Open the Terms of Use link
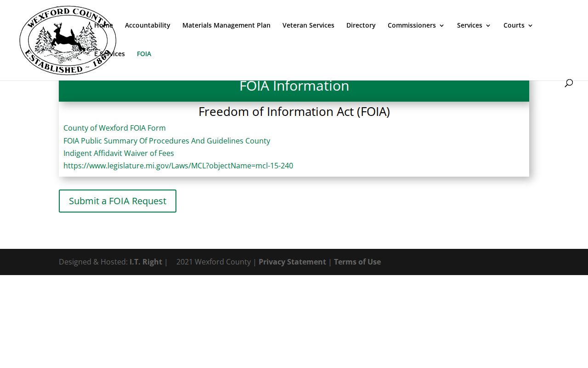 tap(357, 262)
